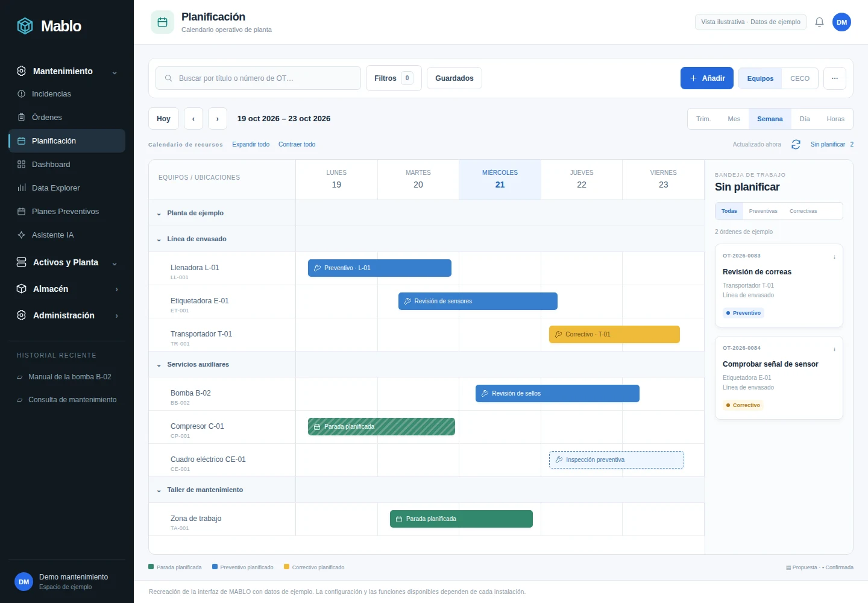Open notifications bell icon
The width and height of the screenshot is (868, 603).
tap(819, 22)
